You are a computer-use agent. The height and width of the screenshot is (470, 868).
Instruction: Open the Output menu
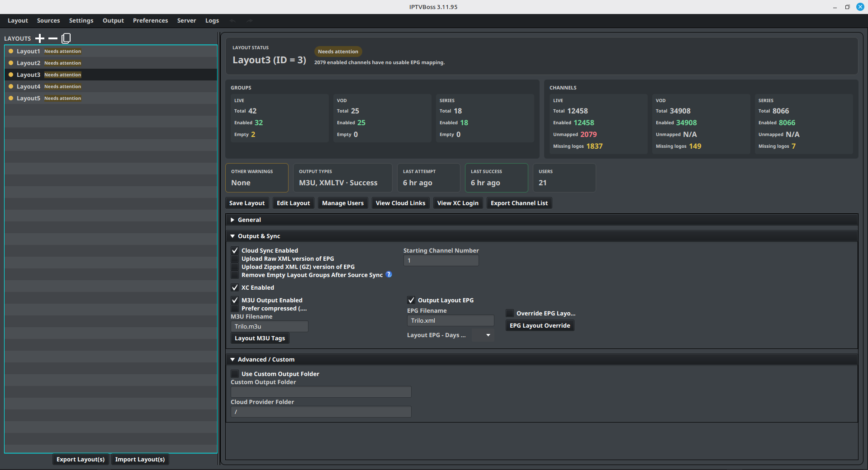(x=113, y=20)
